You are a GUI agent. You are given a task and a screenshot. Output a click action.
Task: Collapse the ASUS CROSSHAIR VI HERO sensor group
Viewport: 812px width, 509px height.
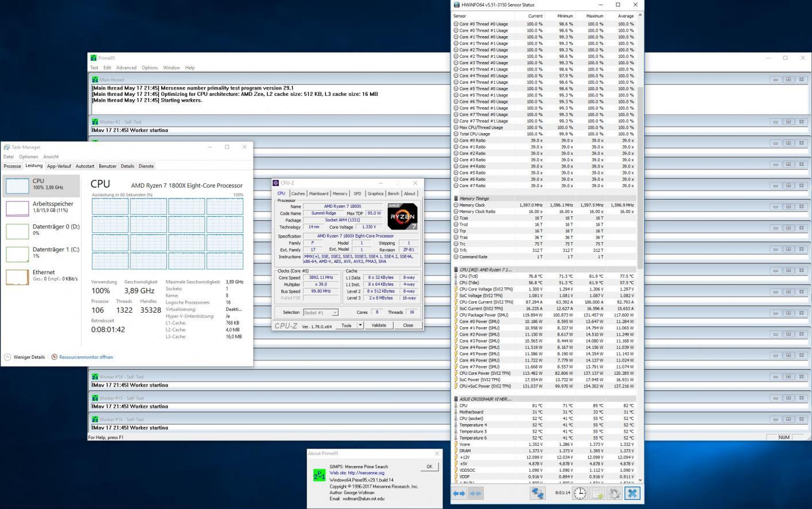pyautogui.click(x=456, y=399)
